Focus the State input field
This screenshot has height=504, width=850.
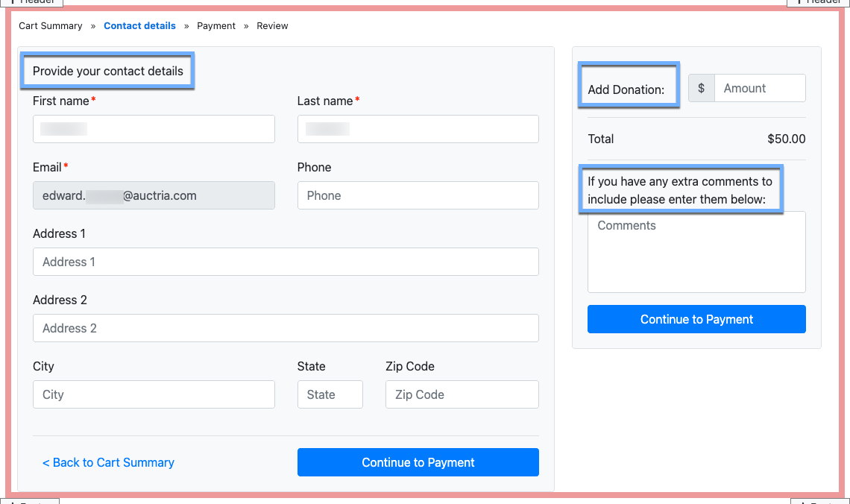330,394
